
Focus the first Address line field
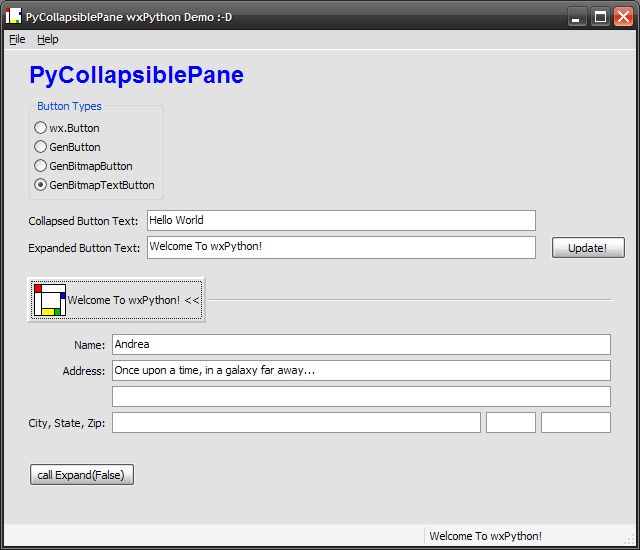point(360,370)
